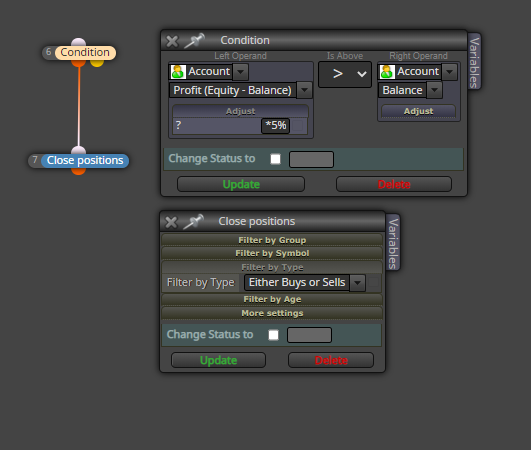531x450 pixels.
Task: Expand Filter by Age section
Action: pos(272,299)
